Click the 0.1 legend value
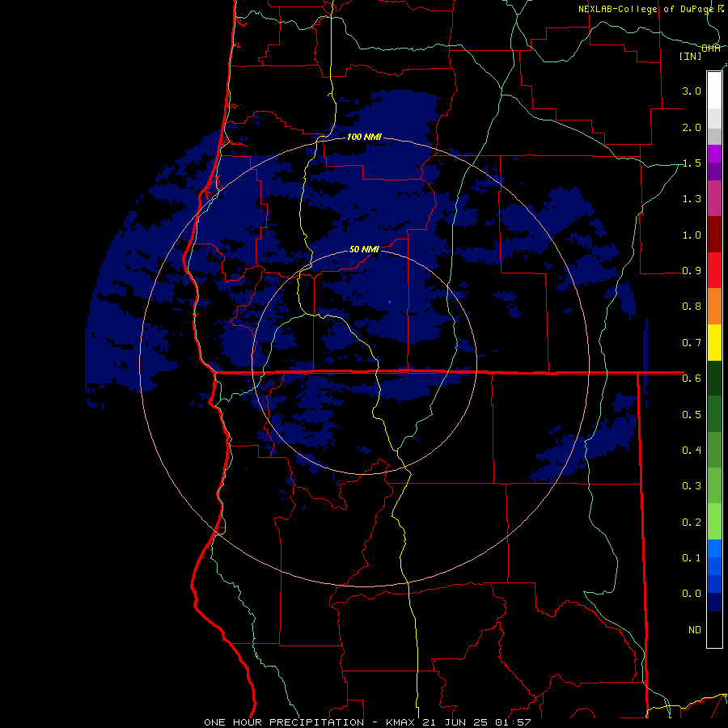Screen dimensions: 728x728 [692, 557]
